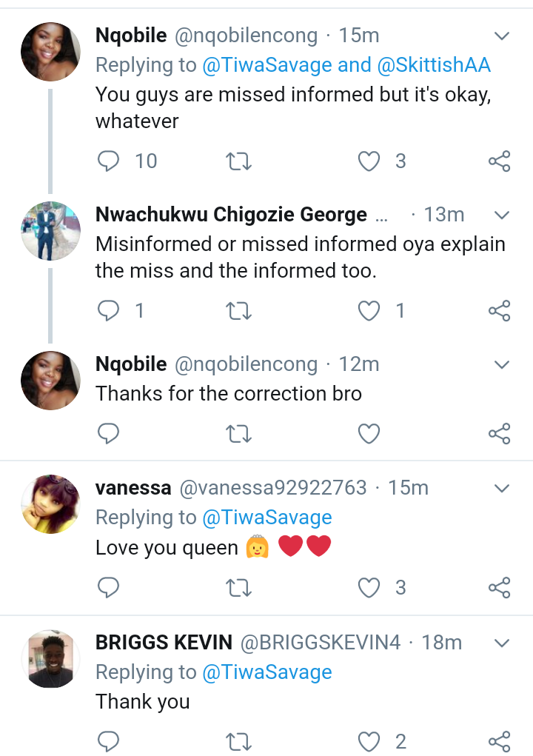Expand options chevron on vanessa's tweet

pyautogui.click(x=502, y=488)
